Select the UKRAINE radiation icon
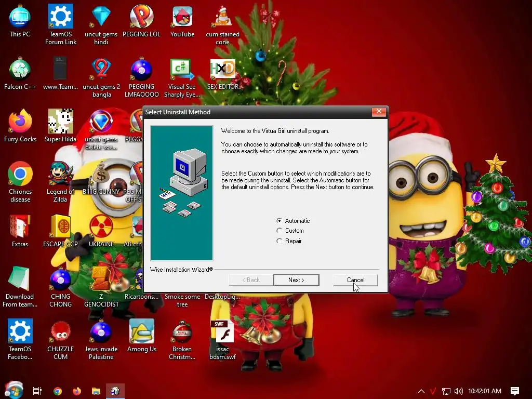This screenshot has height=399, width=532. pos(101,231)
